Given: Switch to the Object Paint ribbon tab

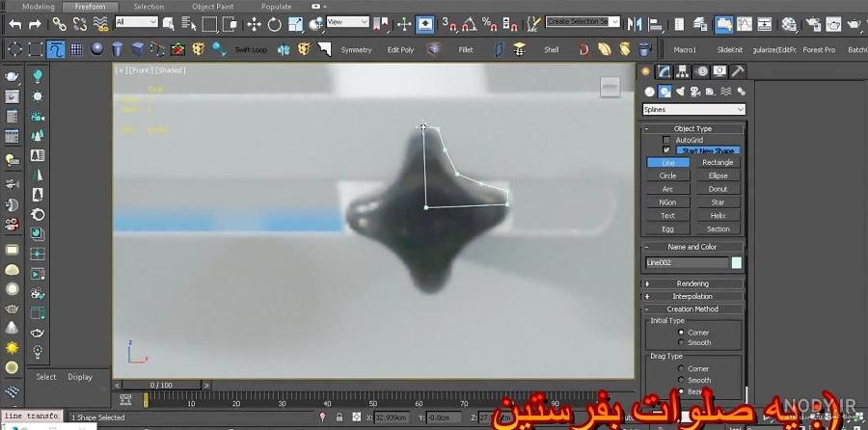Looking at the screenshot, I should [212, 7].
